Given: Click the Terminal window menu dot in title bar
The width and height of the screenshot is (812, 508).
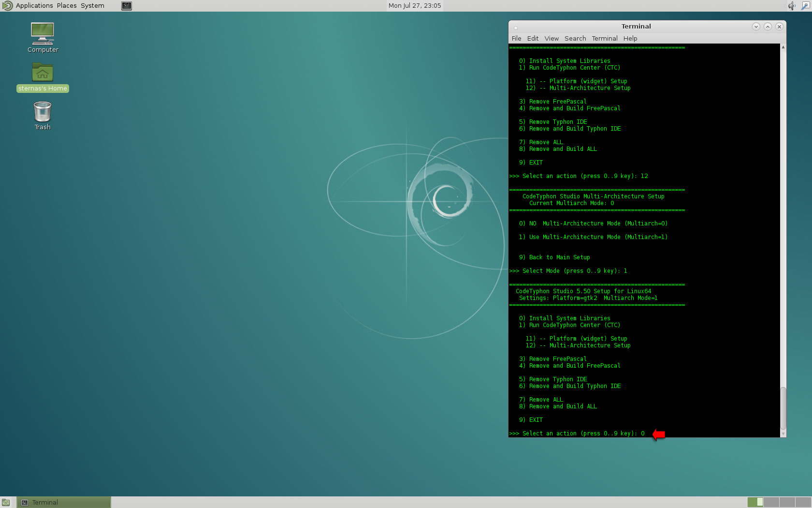Looking at the screenshot, I should (516, 27).
